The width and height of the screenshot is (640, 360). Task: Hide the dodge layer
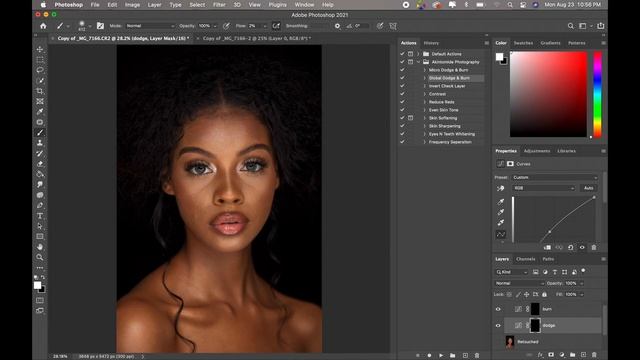[x=498, y=326]
